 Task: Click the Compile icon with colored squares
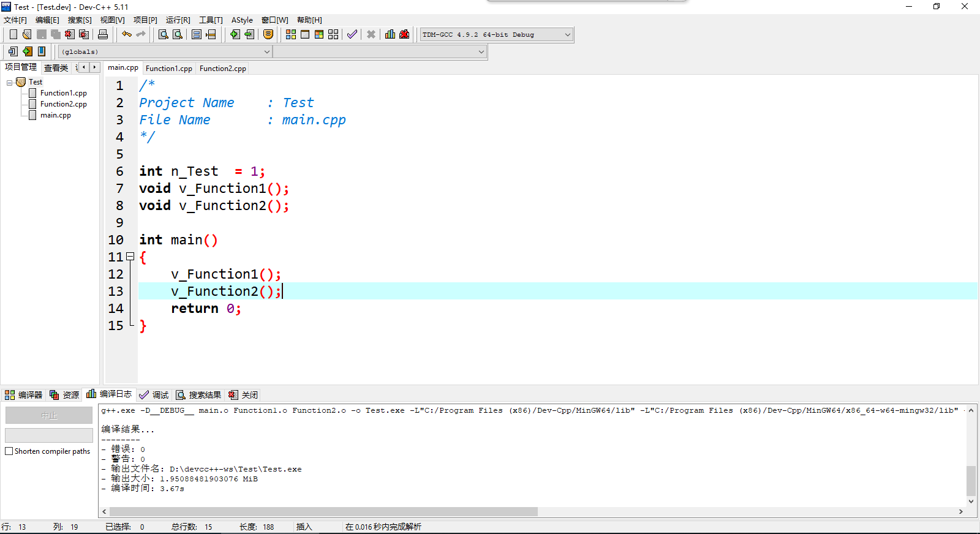point(291,34)
